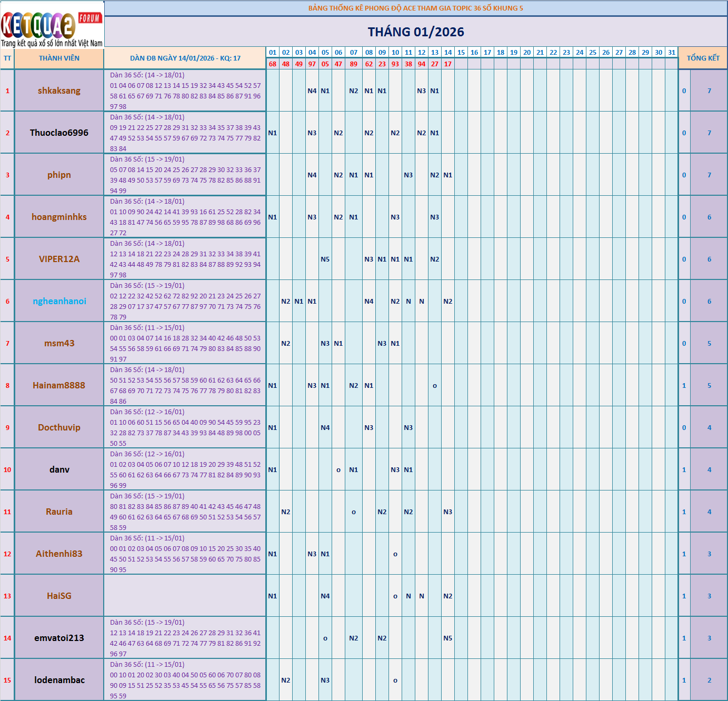Viewport: 728px width, 701px height.
Task: Select the header banner BẢNG THỐNG KÊ PHONG ĐỘ
Action: tap(415, 7)
